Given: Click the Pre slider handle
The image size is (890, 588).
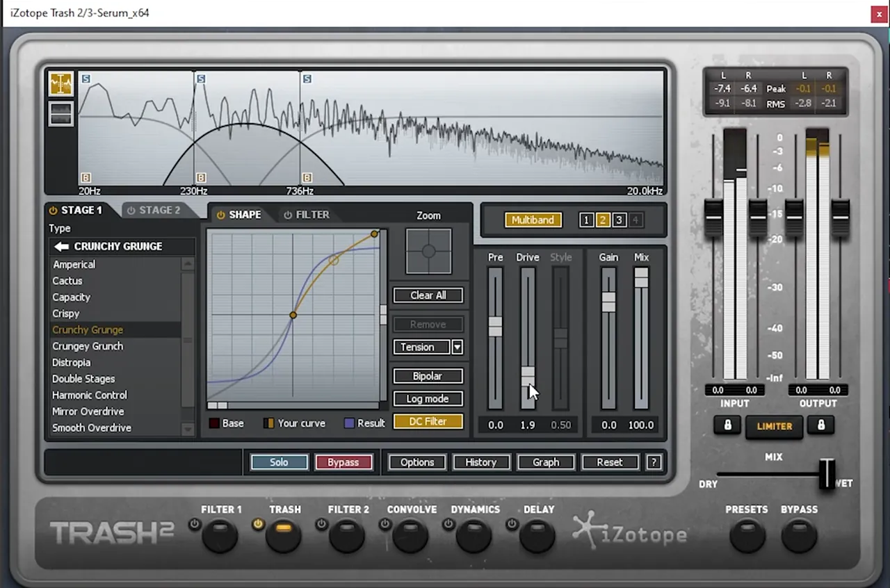Looking at the screenshot, I should point(495,327).
